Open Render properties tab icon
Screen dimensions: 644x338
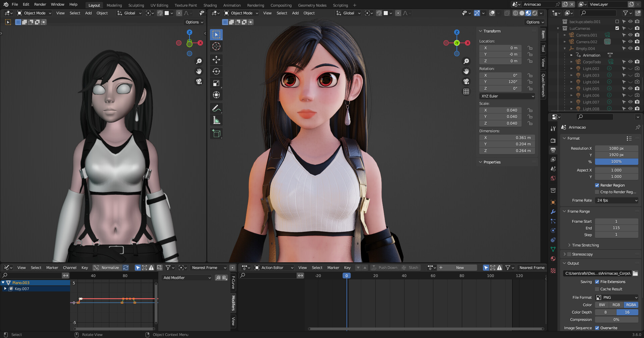[553, 140]
